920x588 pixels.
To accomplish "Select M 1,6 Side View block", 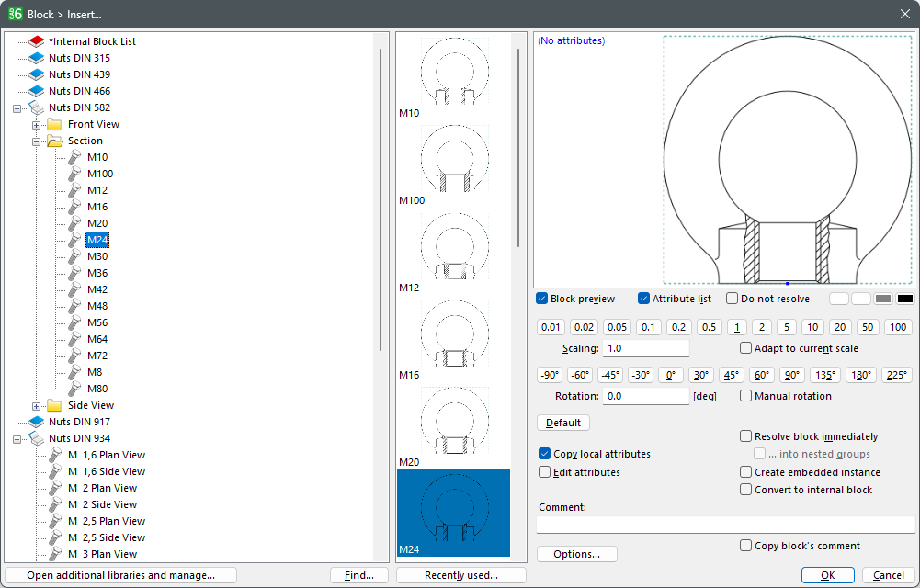I will pyautogui.click(x=107, y=471).
